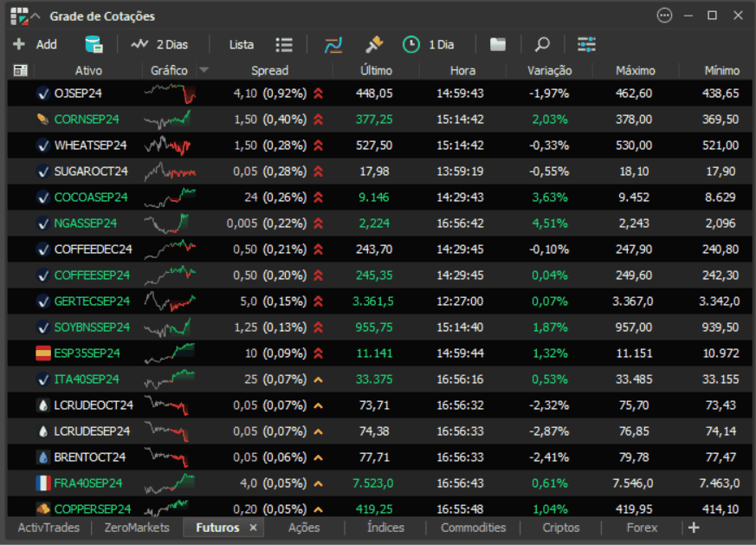Close the Futuros tab
This screenshot has height=545, width=756.
pyautogui.click(x=254, y=528)
